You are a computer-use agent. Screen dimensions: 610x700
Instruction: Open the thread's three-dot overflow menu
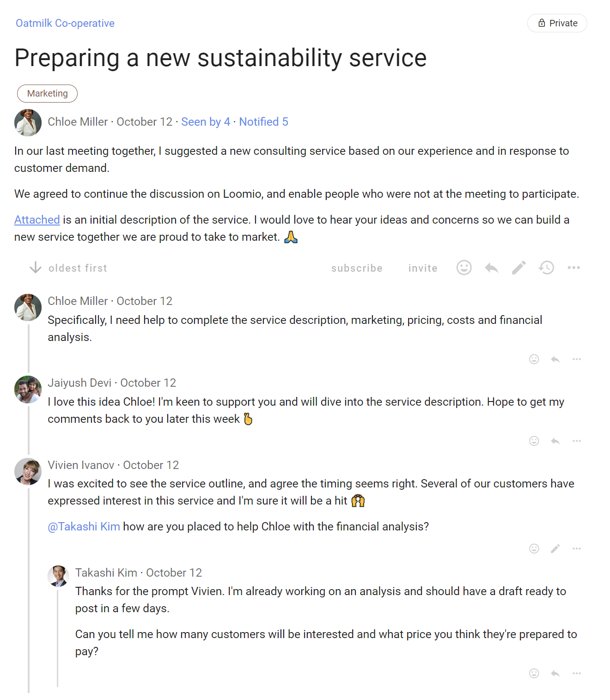click(x=574, y=268)
